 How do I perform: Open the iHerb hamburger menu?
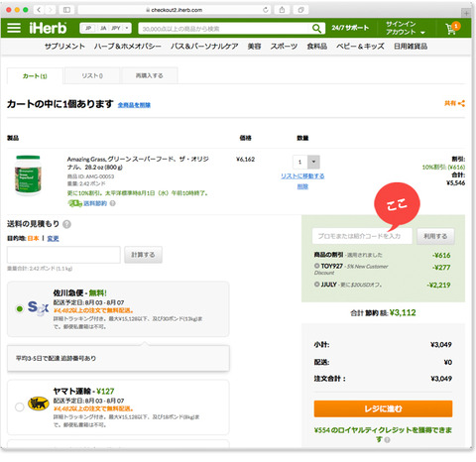tap(14, 28)
